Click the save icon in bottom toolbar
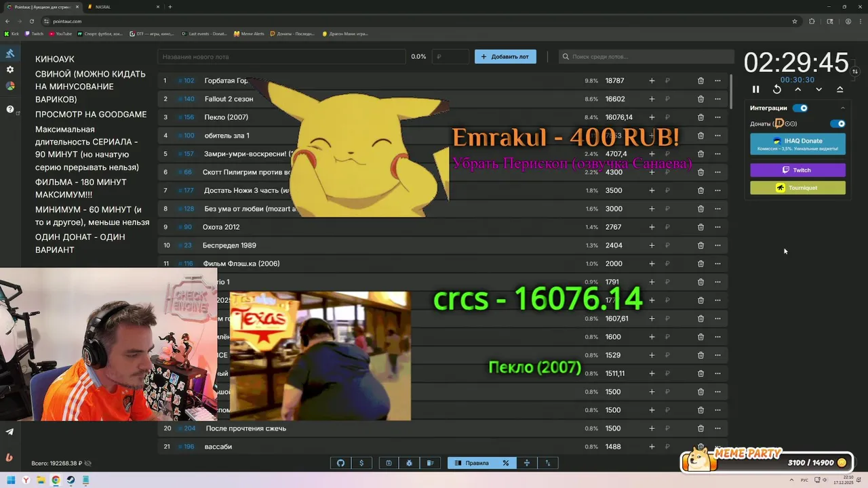Screen dimensions: 868x488 click(x=389, y=463)
